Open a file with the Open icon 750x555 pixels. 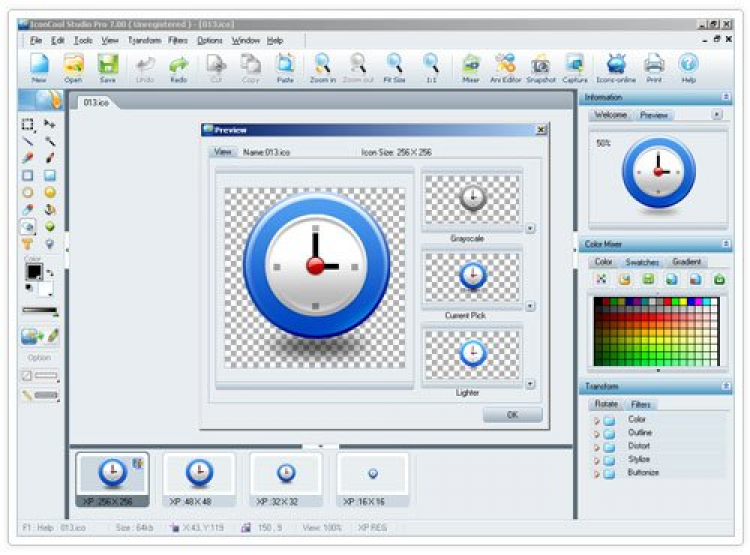tap(73, 68)
